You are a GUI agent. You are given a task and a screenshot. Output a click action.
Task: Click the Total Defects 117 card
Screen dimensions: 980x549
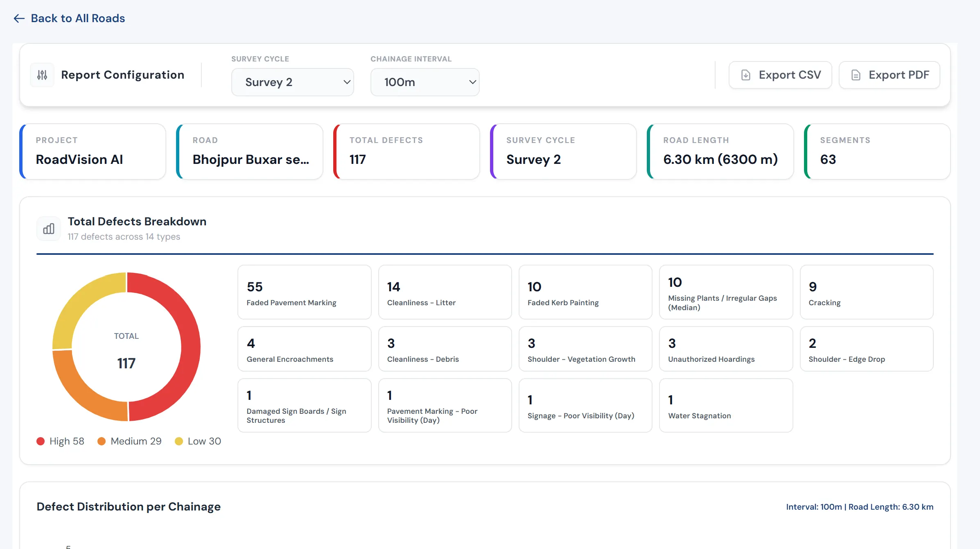406,152
